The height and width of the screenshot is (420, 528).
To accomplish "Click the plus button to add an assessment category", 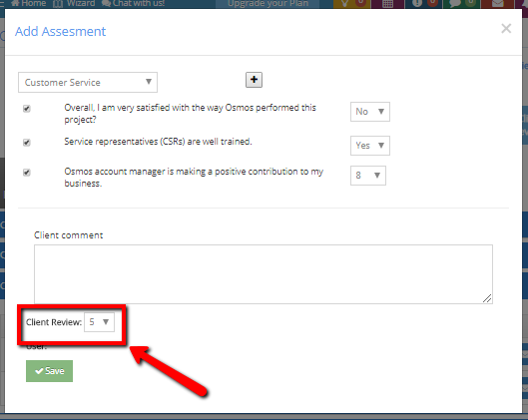I will [254, 80].
